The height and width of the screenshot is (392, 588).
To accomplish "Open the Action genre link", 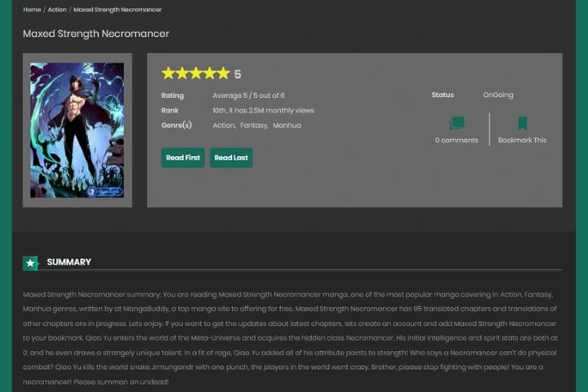I will 224,125.
